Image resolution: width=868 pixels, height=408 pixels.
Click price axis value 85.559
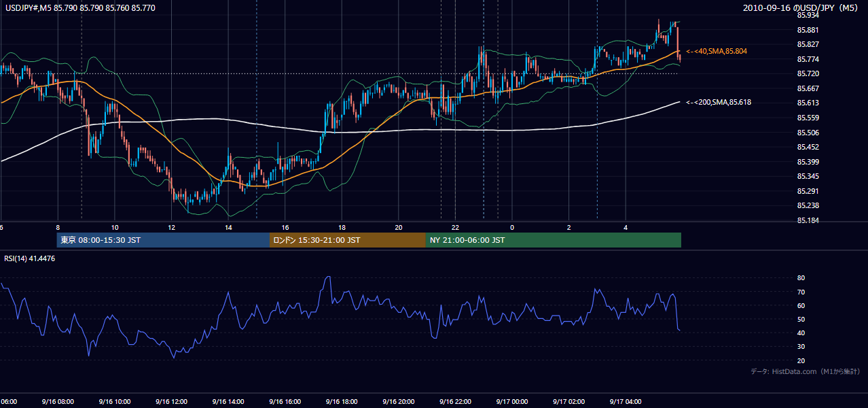[808, 118]
